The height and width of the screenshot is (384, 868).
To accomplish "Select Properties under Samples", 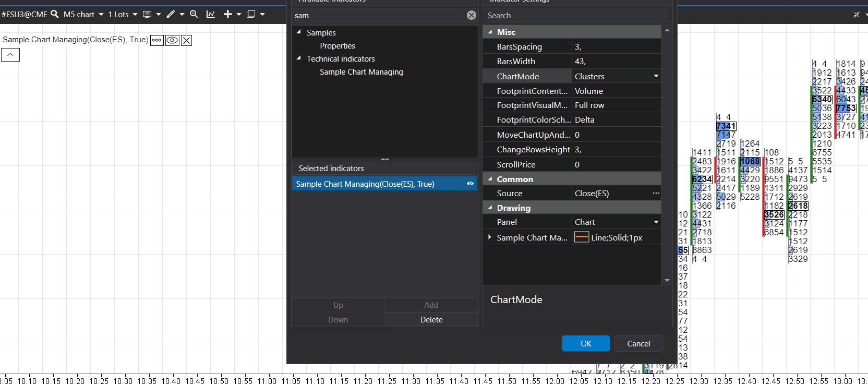I will pyautogui.click(x=337, y=46).
